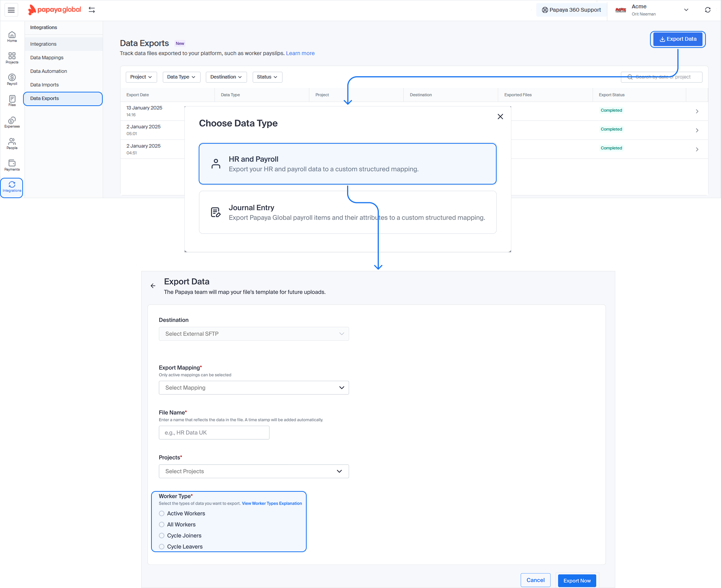Click the swap arrows icon beside logo
Image resolution: width=721 pixels, height=588 pixels.
pos(92,10)
